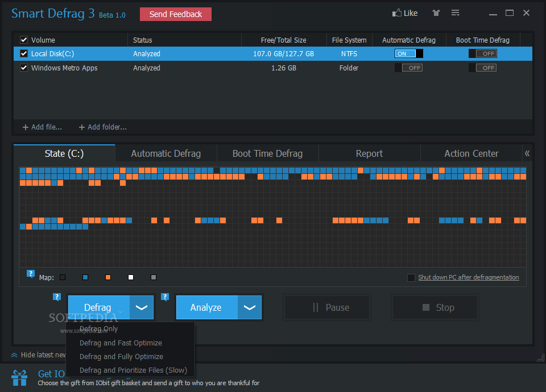Switch to the State (C:) tab
The width and height of the screenshot is (546, 392).
(64, 153)
